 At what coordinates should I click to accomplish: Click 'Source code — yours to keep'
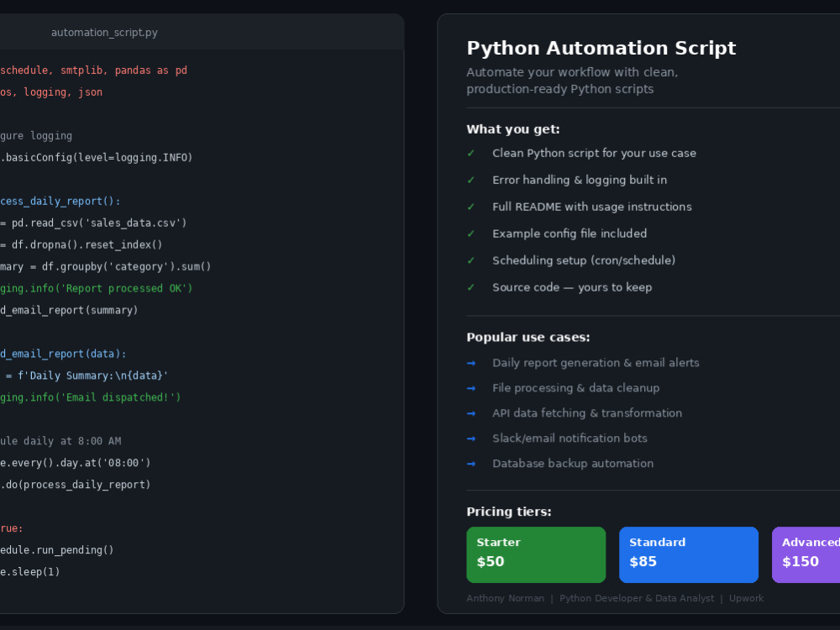572,287
